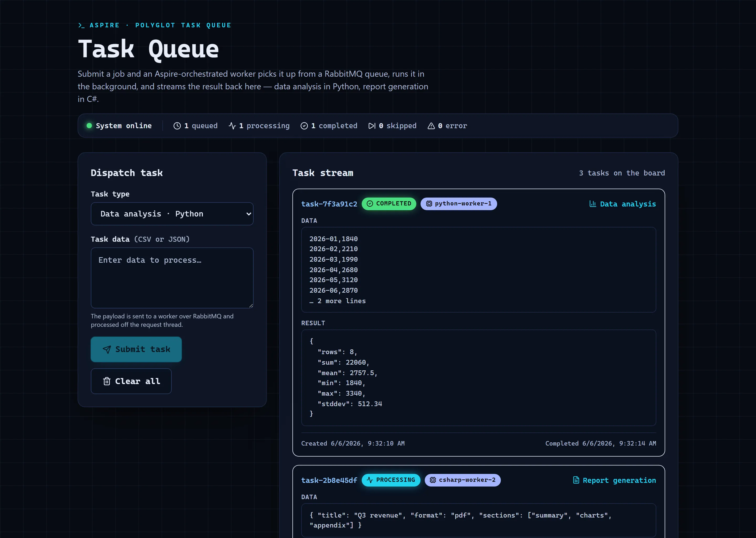Click the pulse icon in the PROCESSING badge
The width and height of the screenshot is (756, 538).
point(370,480)
